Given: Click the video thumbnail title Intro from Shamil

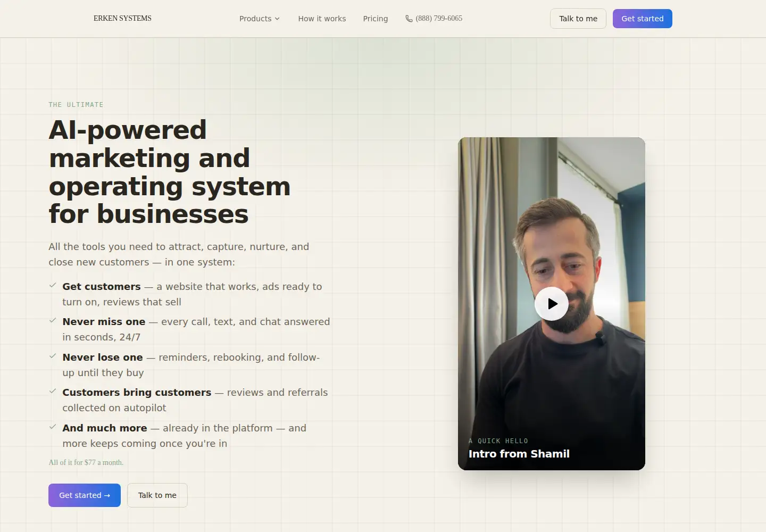Looking at the screenshot, I should (519, 454).
